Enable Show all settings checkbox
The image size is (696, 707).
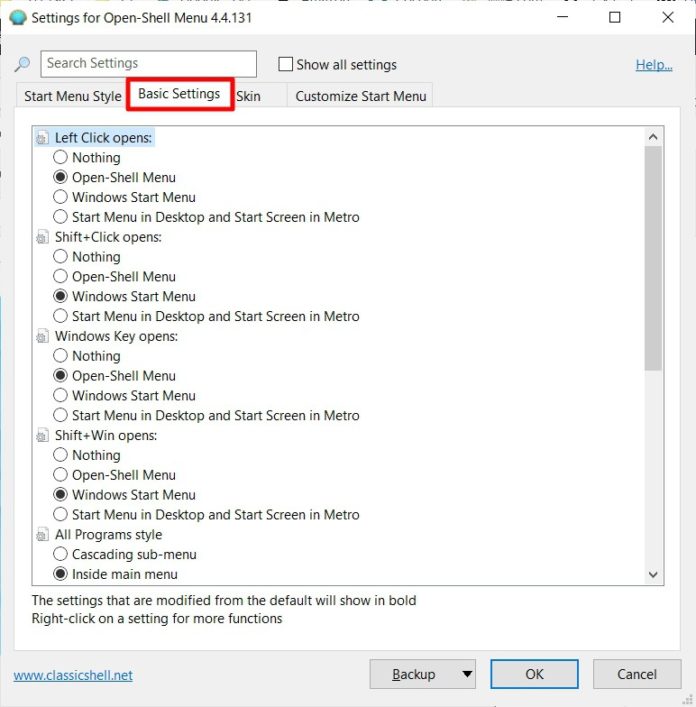(x=285, y=64)
